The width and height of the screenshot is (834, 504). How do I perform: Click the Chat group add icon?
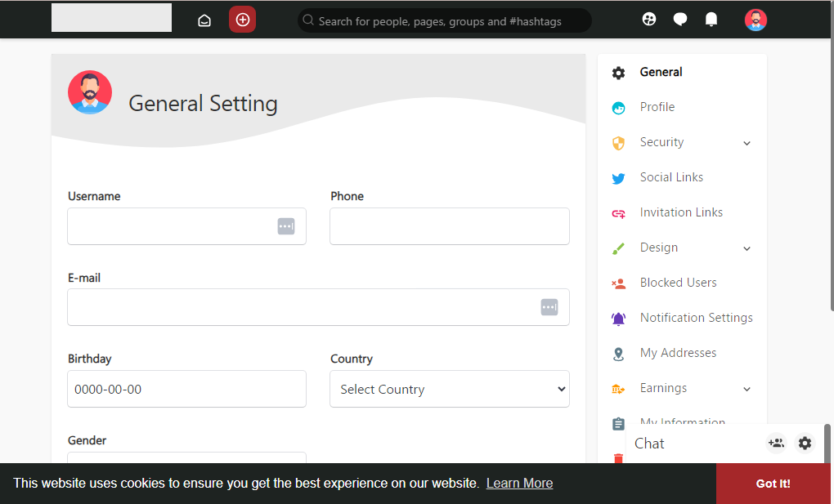pyautogui.click(x=776, y=443)
